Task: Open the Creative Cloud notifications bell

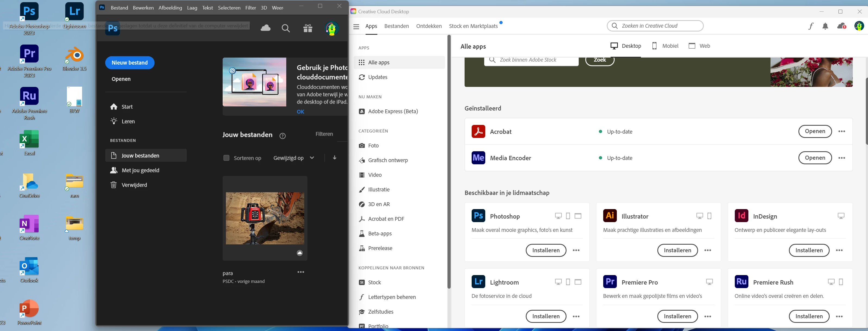Action: tap(825, 26)
